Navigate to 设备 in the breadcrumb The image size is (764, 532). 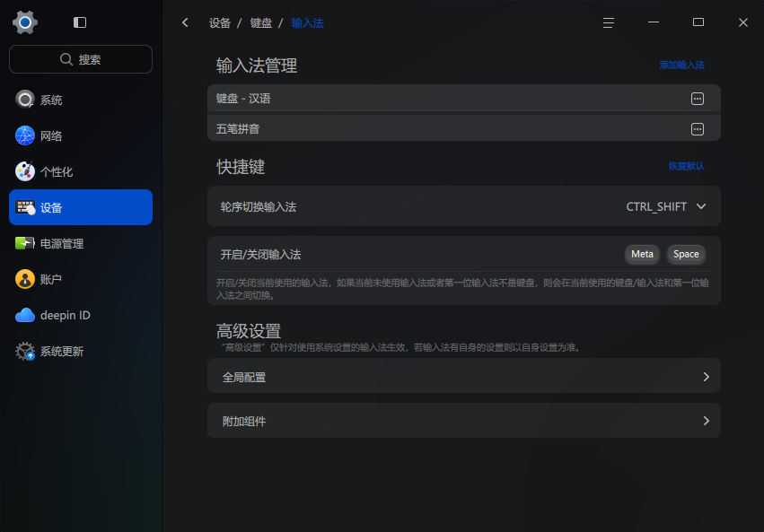[x=220, y=22]
